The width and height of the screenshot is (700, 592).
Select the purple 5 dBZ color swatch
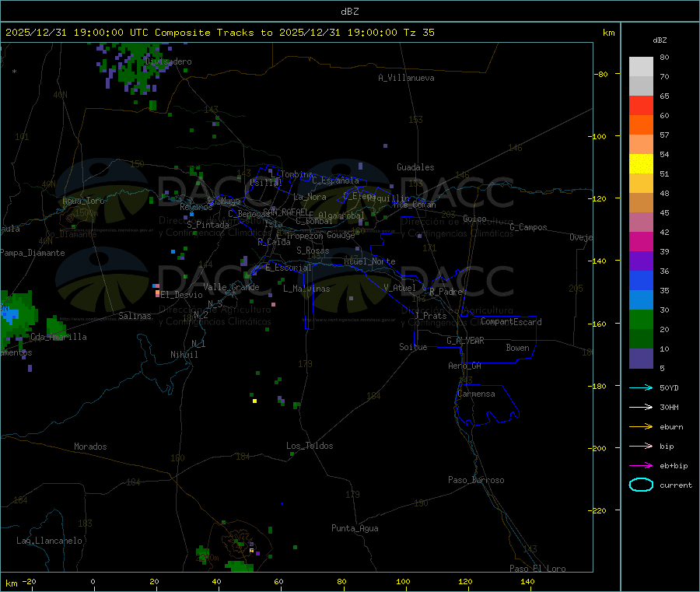tap(641, 359)
